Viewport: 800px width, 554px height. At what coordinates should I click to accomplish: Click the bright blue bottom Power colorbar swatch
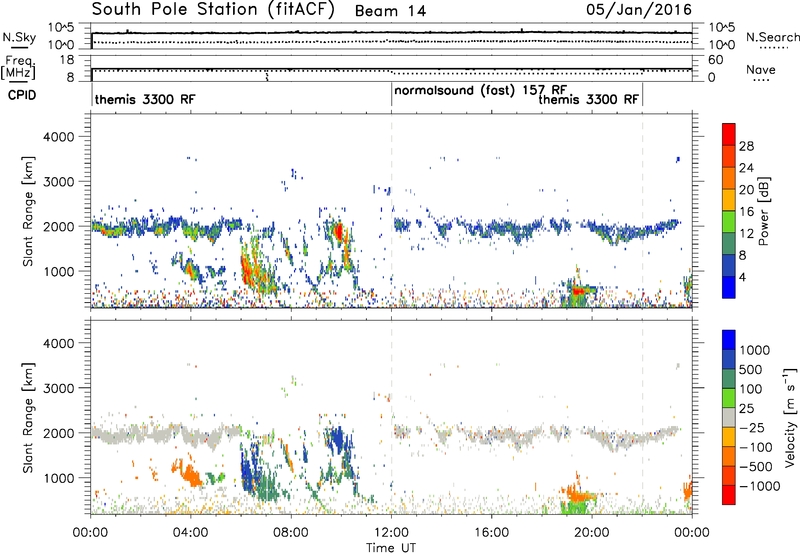pos(729,287)
